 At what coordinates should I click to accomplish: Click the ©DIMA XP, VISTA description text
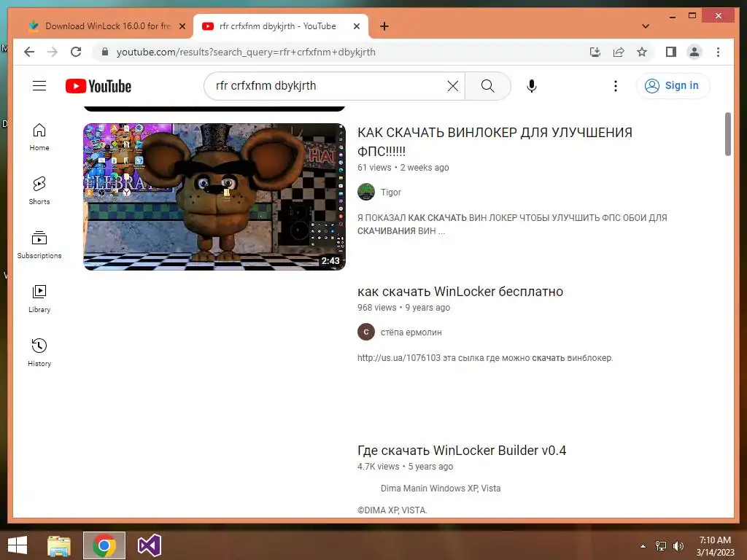pos(392,510)
